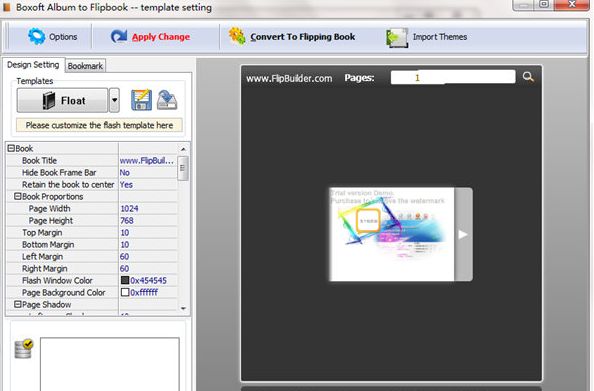Select the Retain the book to center row
Image resolution: width=594 pixels, height=391 pixels.
click(x=92, y=185)
